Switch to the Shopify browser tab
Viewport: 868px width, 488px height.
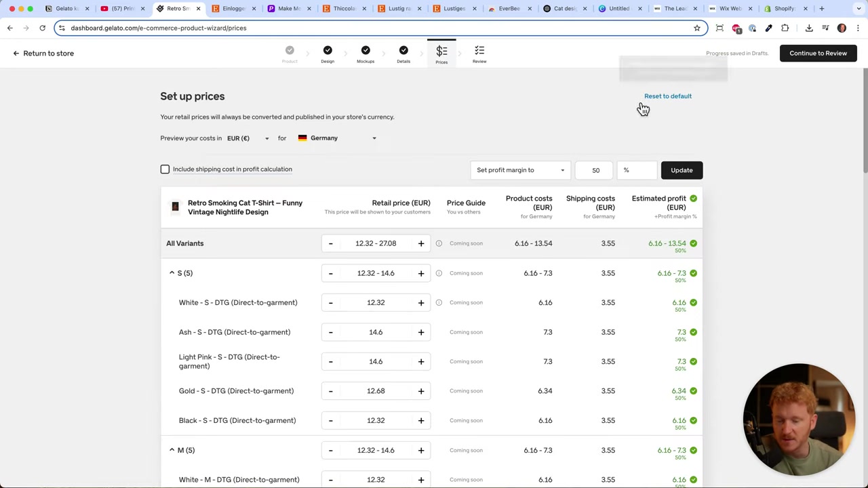point(785,8)
